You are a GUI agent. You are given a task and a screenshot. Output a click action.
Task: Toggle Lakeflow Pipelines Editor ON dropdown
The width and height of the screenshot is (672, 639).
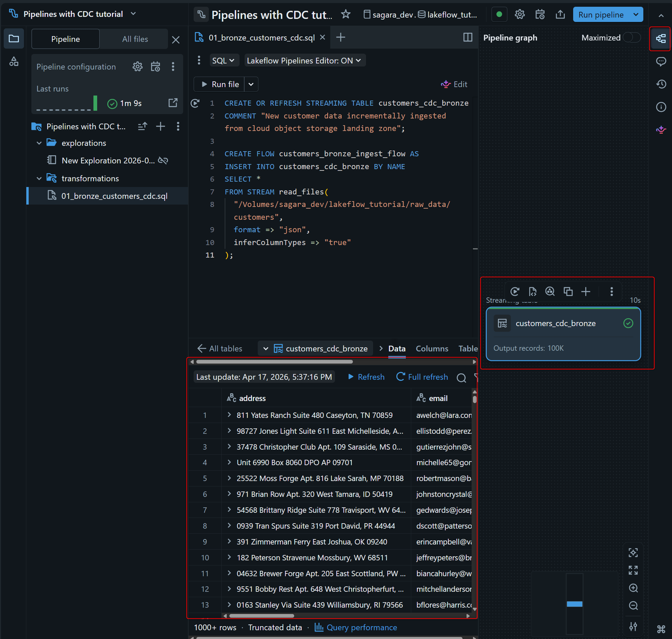304,61
